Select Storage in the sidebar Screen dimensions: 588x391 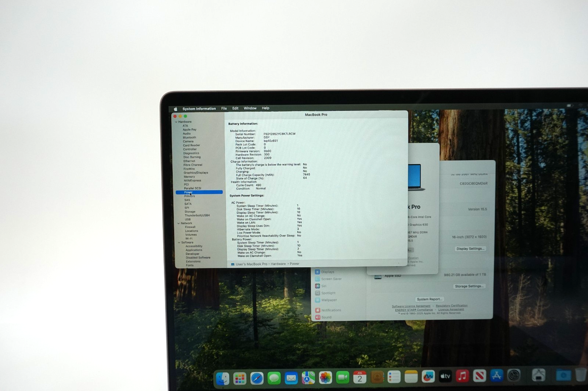click(190, 211)
